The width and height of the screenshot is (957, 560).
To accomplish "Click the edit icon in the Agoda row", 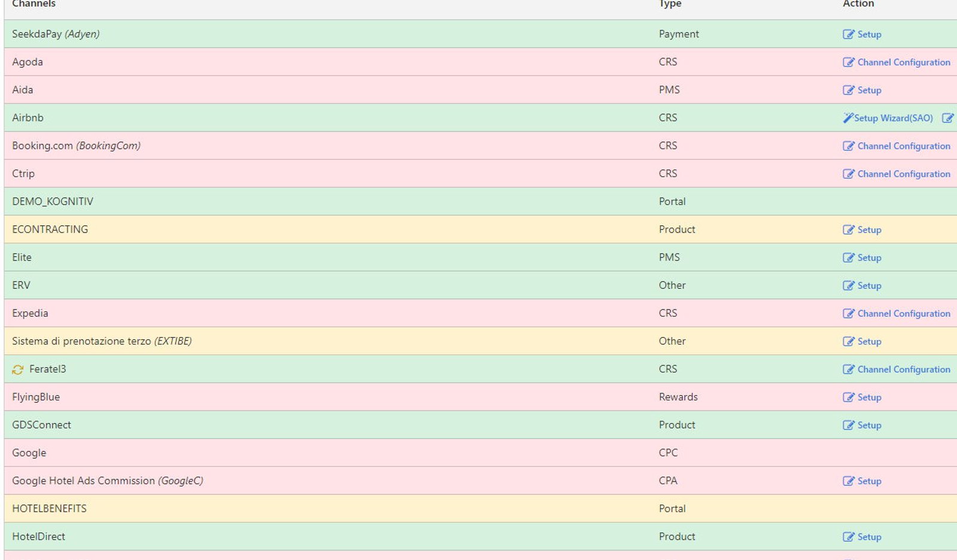I will [x=848, y=62].
